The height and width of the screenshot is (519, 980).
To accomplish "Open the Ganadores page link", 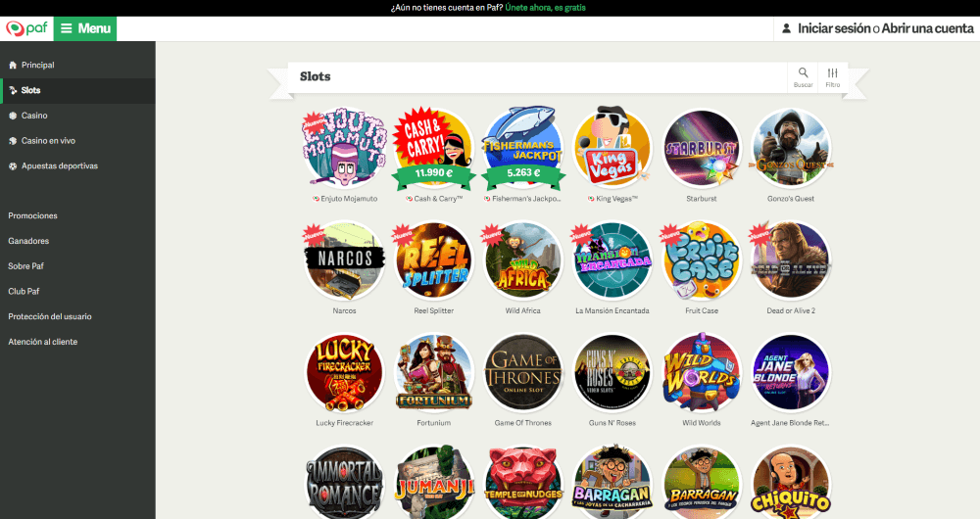I will (x=28, y=241).
